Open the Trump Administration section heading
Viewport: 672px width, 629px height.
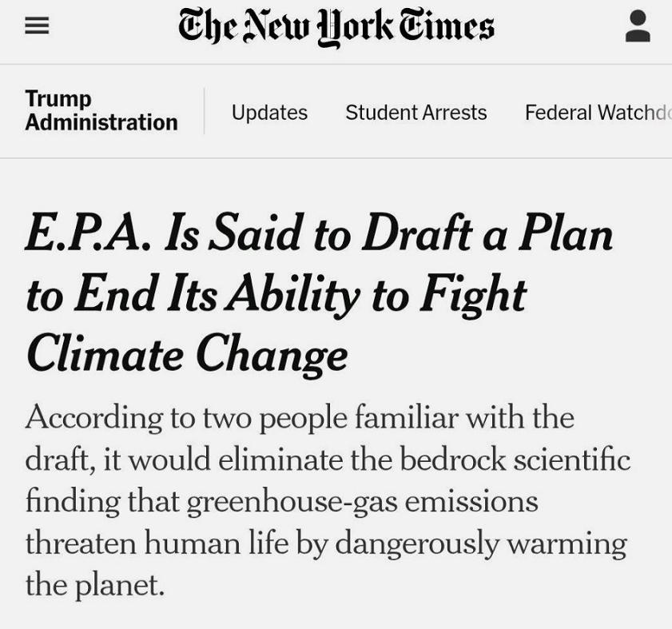click(x=101, y=110)
